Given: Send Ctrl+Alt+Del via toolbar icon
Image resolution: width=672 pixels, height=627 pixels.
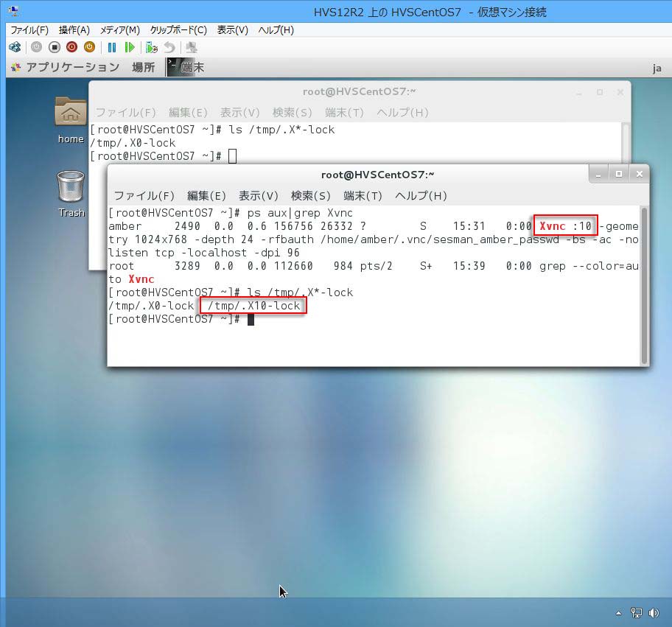Looking at the screenshot, I should click(x=15, y=47).
